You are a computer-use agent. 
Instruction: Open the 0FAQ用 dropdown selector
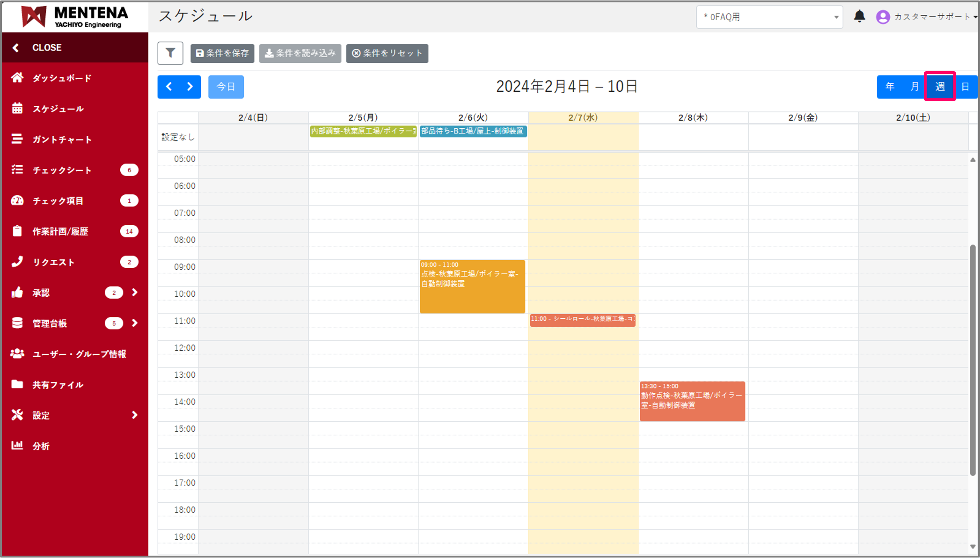[769, 17]
